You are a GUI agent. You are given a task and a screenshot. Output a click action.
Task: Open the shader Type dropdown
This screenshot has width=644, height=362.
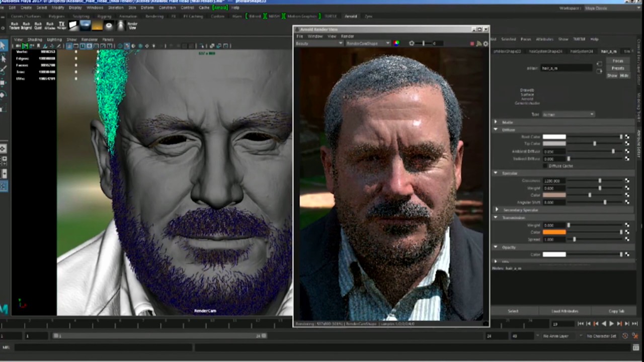569,115
